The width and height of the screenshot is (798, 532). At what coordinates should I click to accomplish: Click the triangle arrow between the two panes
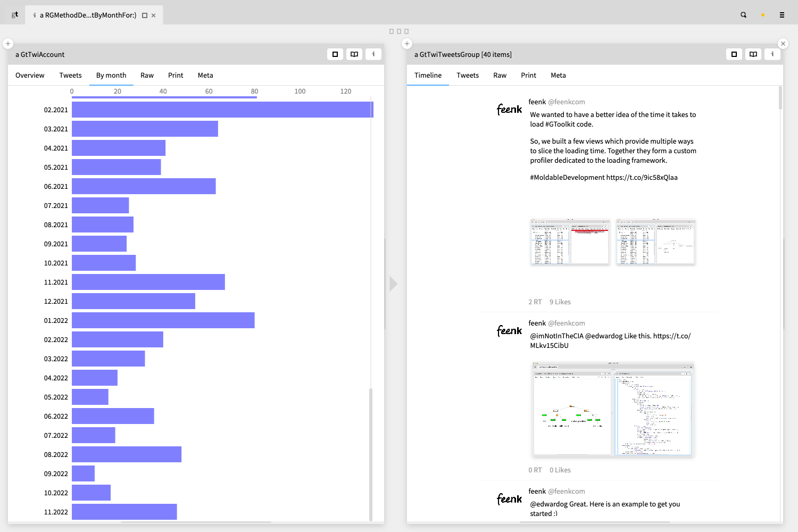tap(393, 284)
